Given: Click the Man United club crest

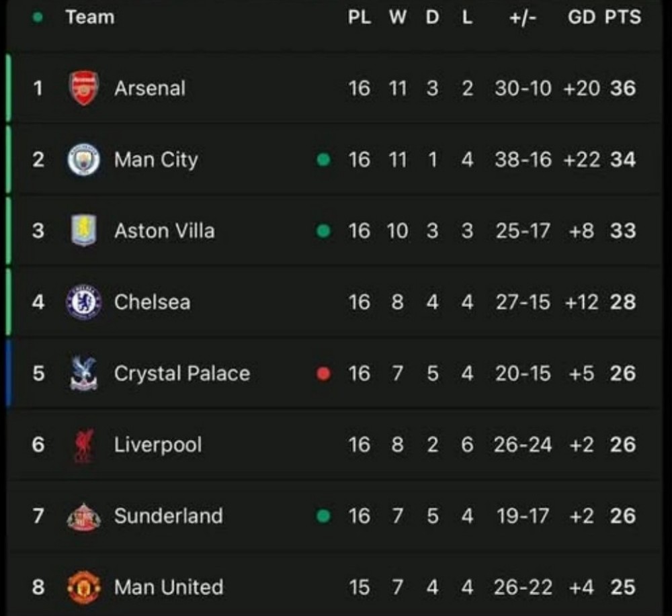Looking at the screenshot, I should pos(84,588).
